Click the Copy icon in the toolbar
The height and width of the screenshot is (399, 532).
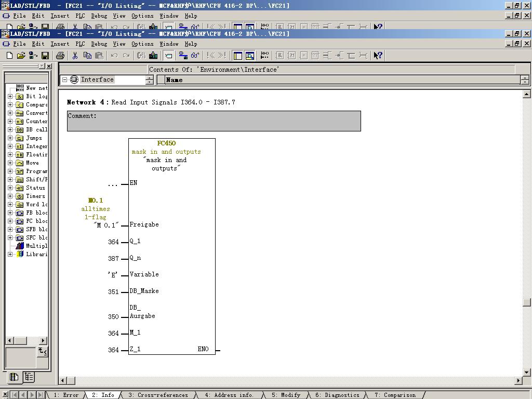(x=87, y=55)
